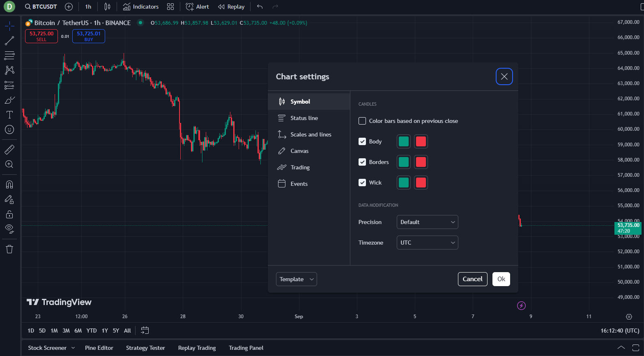The height and width of the screenshot is (356, 644).
Task: Set the chart range to 1D
Action: (x=31, y=331)
